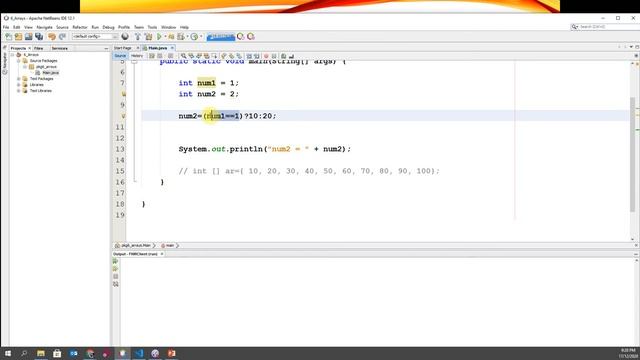Click the Build Project hammer icon
Viewport: 640px width, 360px height.
coord(138,37)
